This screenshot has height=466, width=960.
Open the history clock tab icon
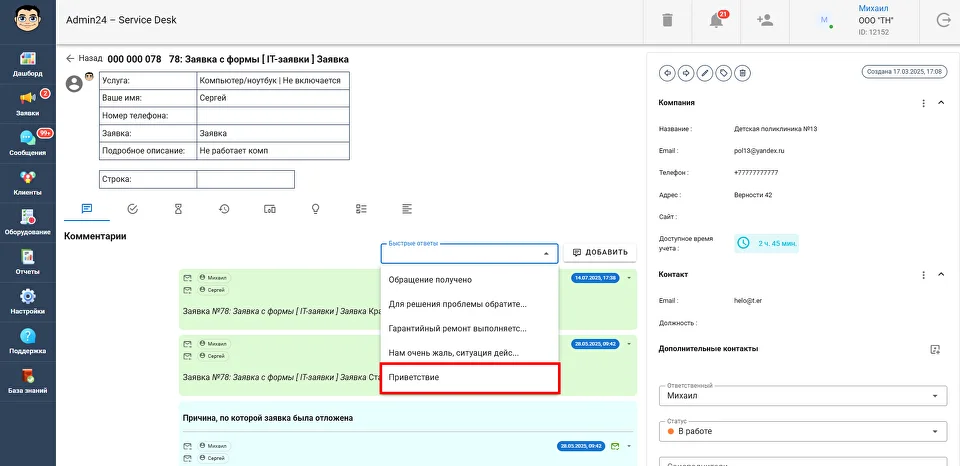coord(224,209)
